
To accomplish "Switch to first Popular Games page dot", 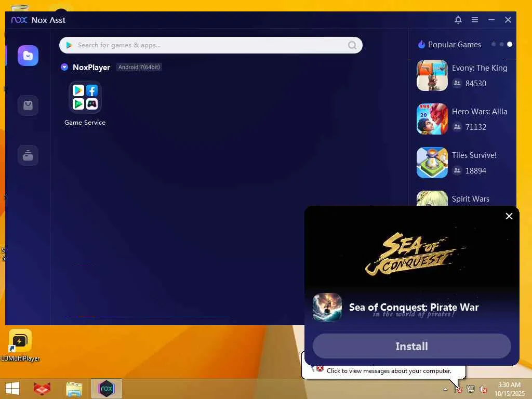I will pos(494,44).
